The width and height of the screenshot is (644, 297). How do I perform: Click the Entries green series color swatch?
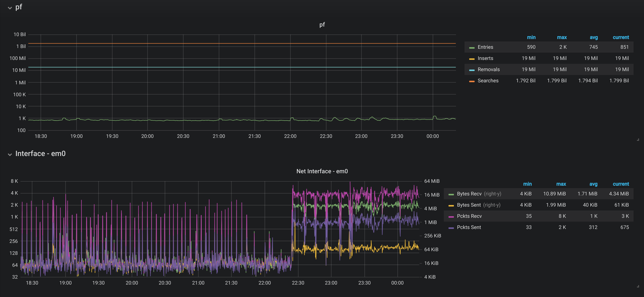tap(472, 47)
